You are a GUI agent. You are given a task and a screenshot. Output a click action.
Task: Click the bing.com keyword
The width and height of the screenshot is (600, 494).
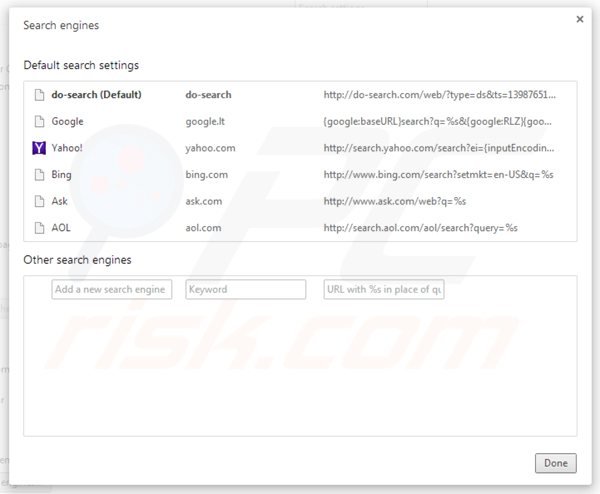click(x=207, y=175)
